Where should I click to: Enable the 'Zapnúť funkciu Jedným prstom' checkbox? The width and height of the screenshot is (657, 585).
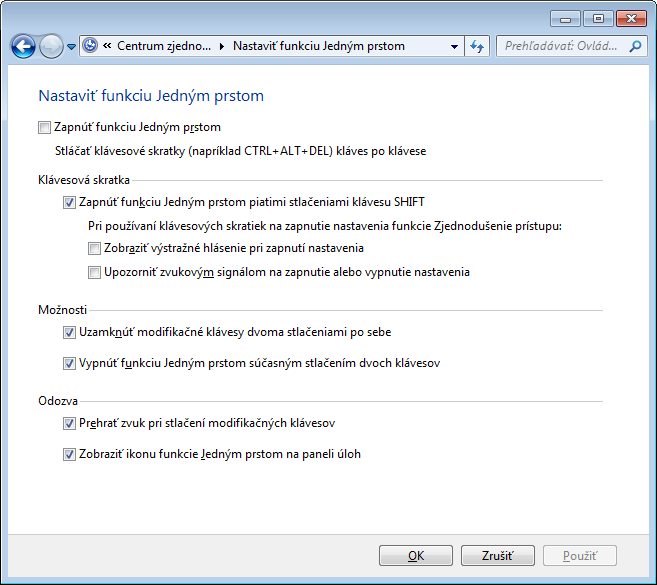pos(43,127)
